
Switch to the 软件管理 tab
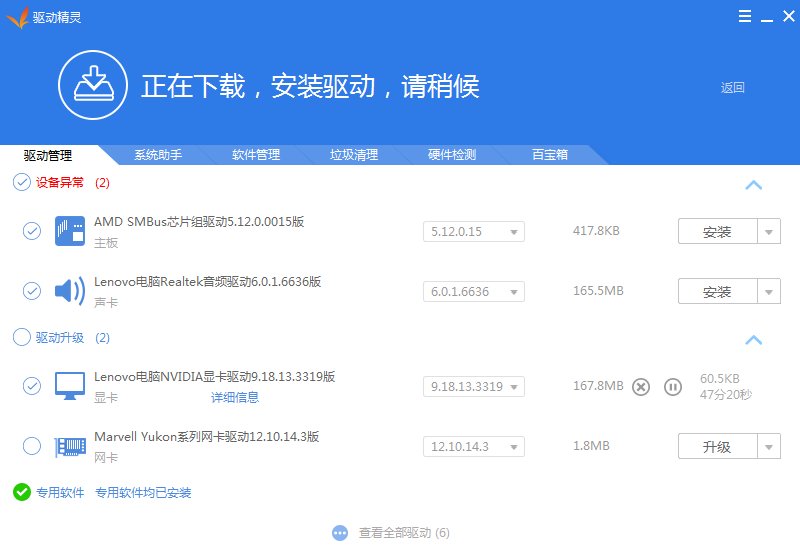256,155
